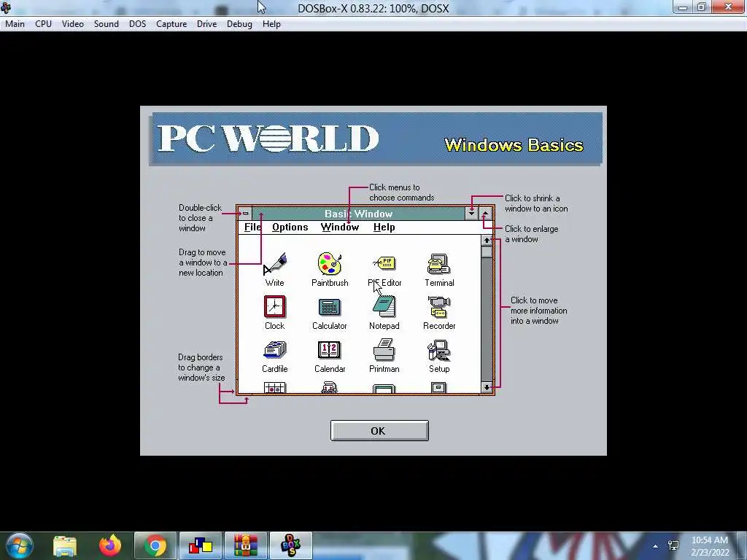Click the Windows Start orb
Image resolution: width=747 pixels, height=560 pixels.
[x=20, y=545]
